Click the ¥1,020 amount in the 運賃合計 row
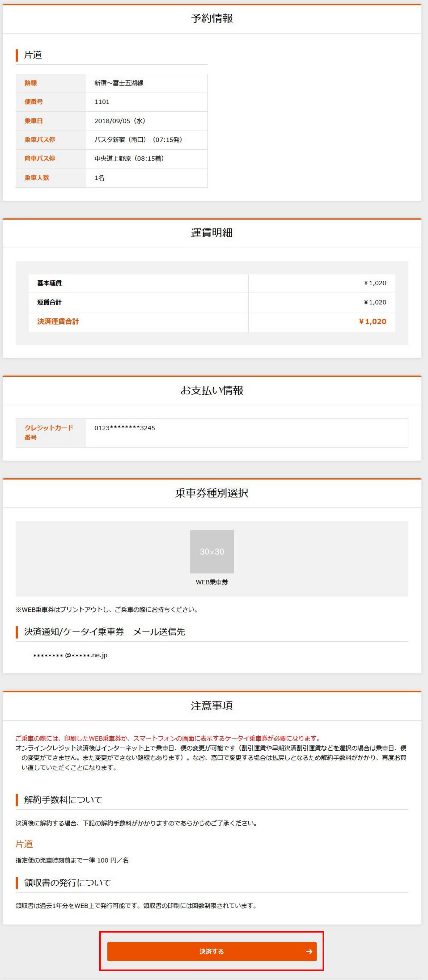This screenshot has width=428, height=980. (x=375, y=302)
